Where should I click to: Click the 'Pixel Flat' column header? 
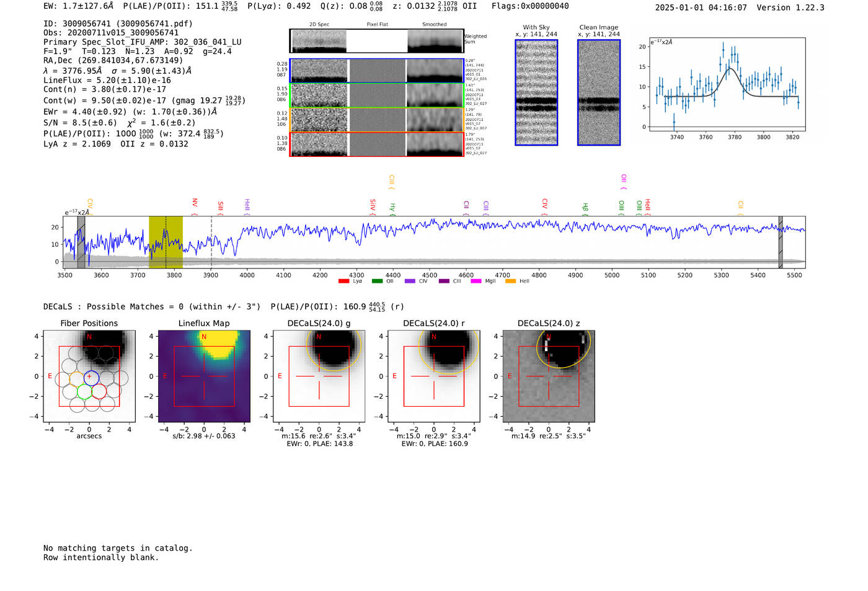pos(377,24)
